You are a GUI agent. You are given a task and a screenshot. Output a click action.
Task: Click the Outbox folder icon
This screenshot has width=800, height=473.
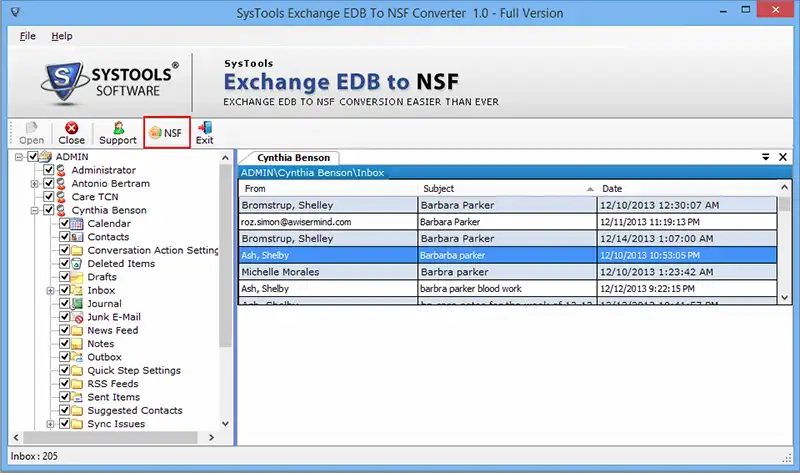[x=77, y=357]
